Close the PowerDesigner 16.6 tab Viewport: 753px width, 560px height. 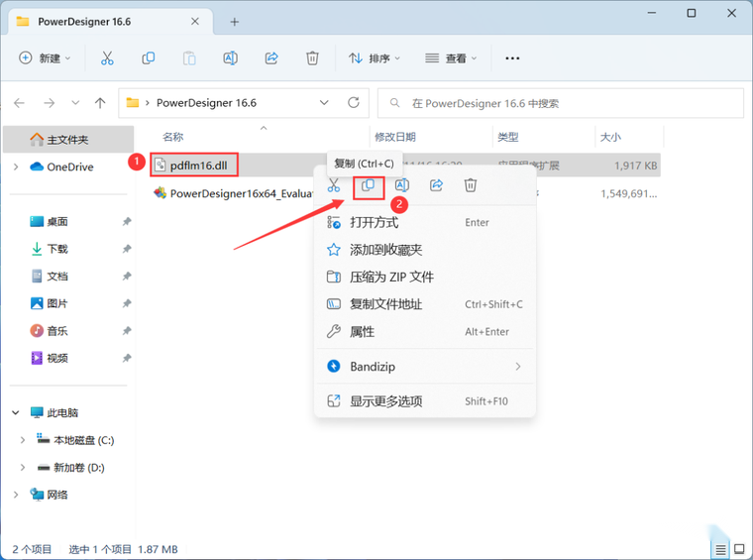point(195,21)
